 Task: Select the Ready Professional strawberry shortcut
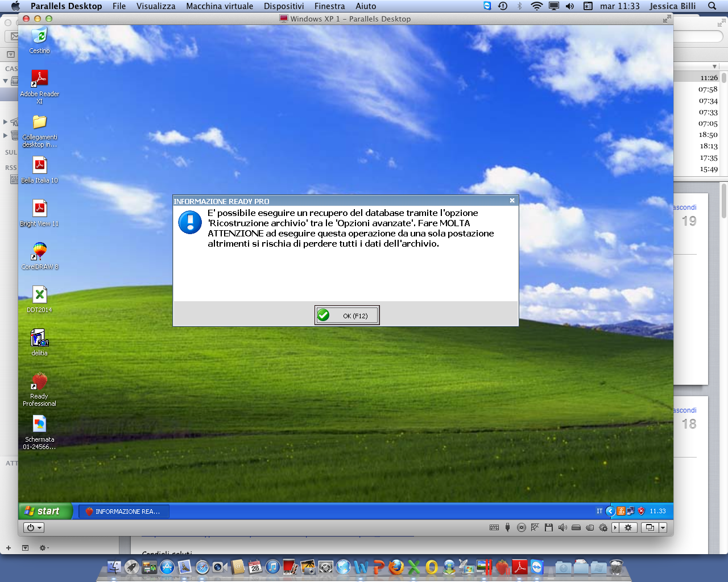pyautogui.click(x=39, y=389)
